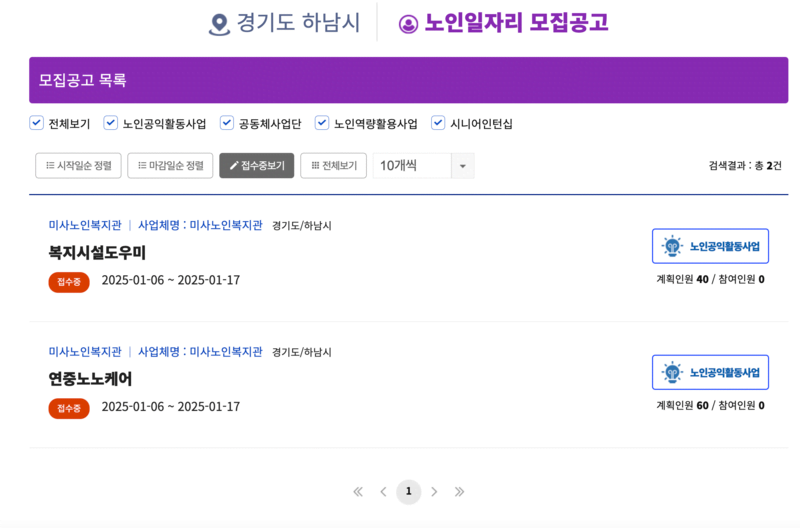Sort by 시작일순 정렬 button
800x528 pixels.
[78, 166]
